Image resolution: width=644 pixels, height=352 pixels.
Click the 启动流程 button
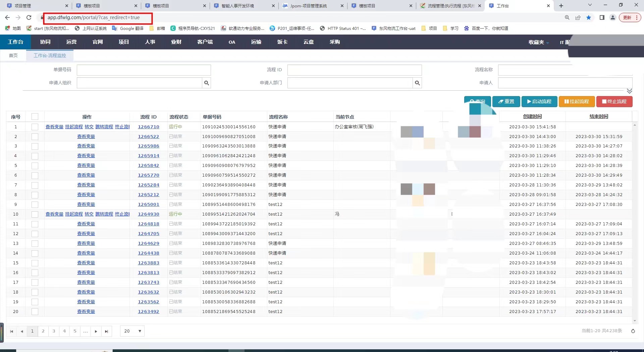tap(539, 101)
